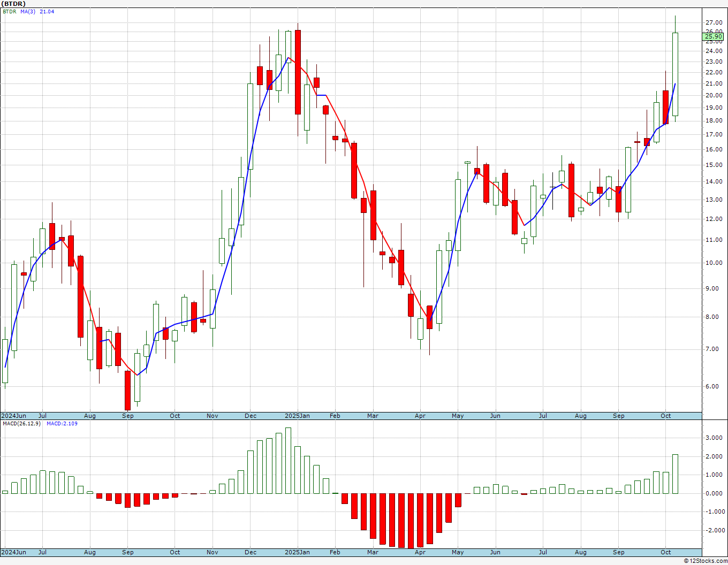Click May on the MACD panel date axis
Screen dimensions: 728x565
point(458,552)
